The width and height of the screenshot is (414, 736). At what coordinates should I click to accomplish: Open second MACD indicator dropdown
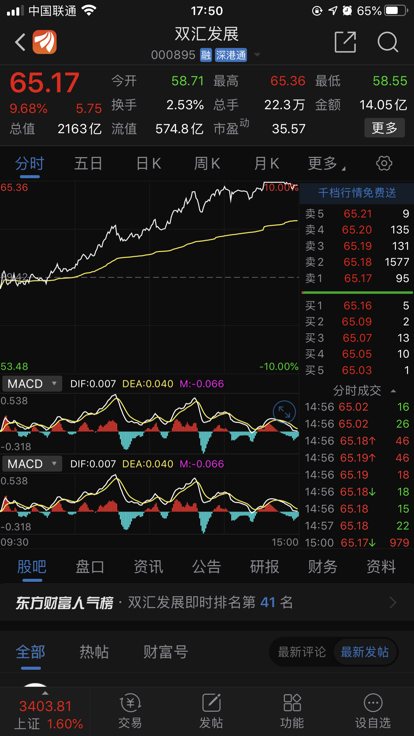point(32,464)
